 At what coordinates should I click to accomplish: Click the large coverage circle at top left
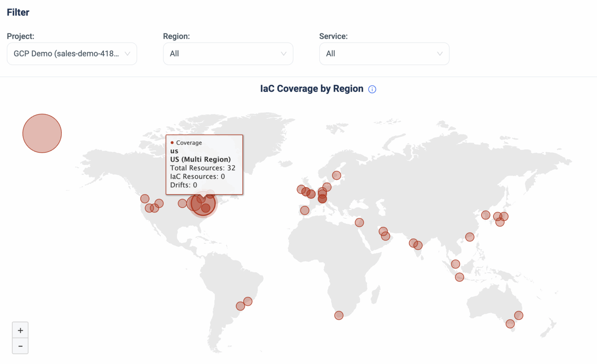click(42, 133)
